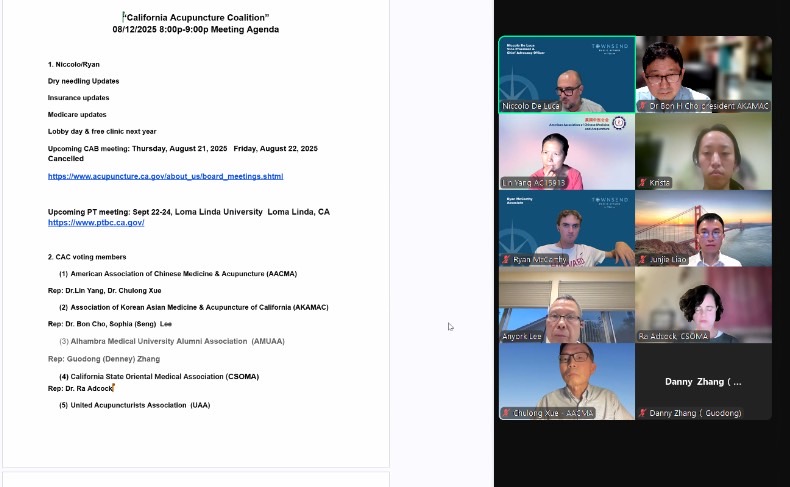Image resolution: width=790 pixels, height=487 pixels.
Task: Select Ra Adcock, CSOMA video tile
Action: tap(703, 304)
